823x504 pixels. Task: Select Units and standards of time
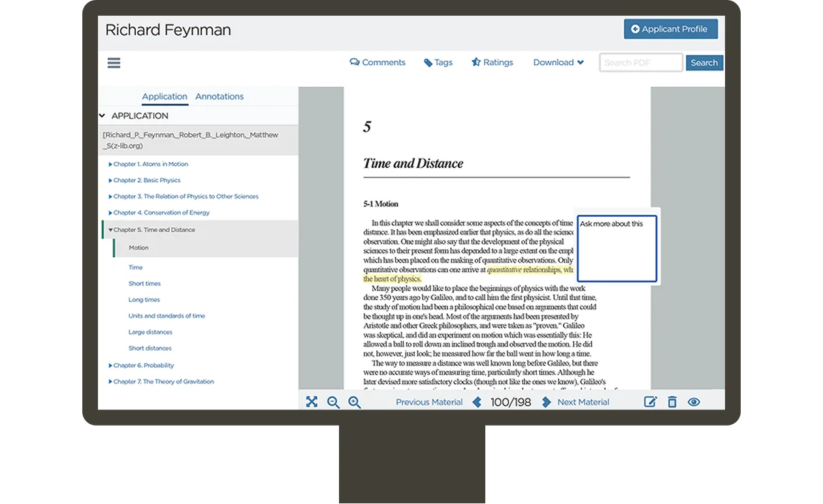click(x=167, y=316)
